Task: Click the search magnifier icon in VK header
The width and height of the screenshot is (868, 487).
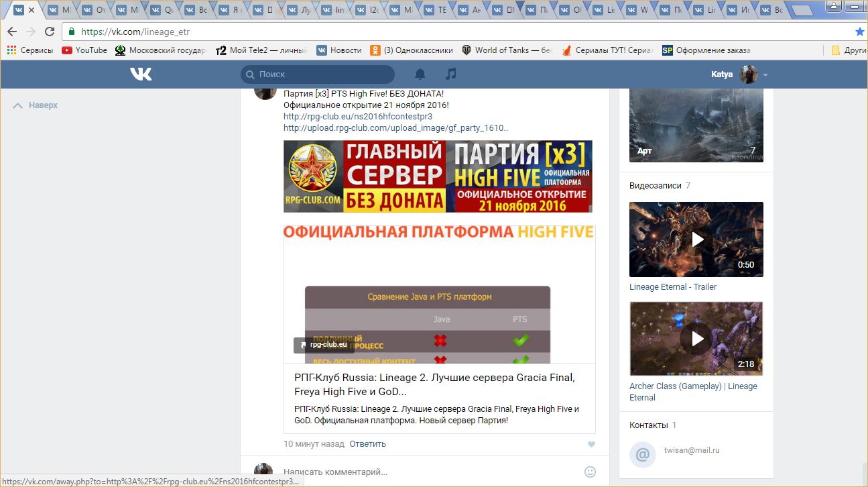Action: coord(251,74)
